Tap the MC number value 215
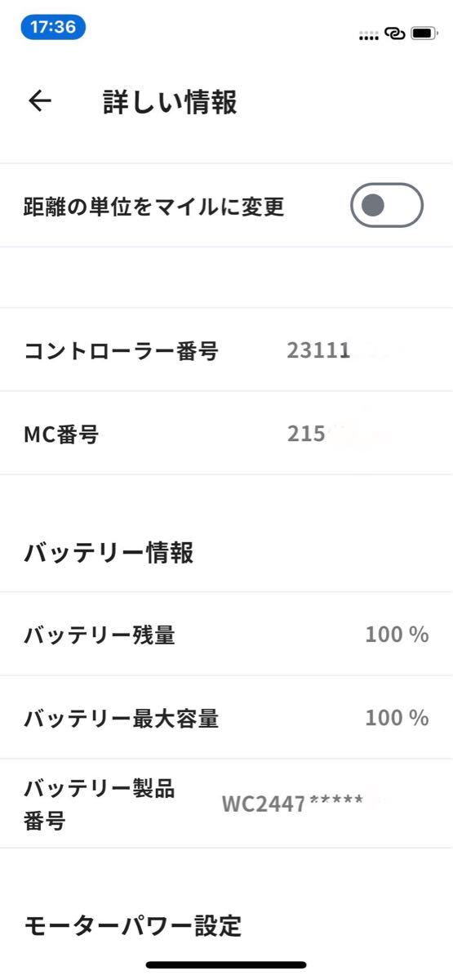 pyautogui.click(x=307, y=434)
